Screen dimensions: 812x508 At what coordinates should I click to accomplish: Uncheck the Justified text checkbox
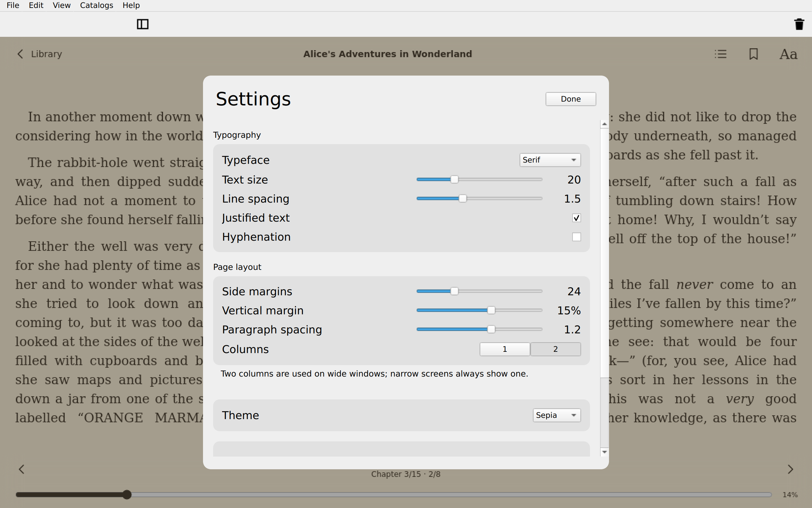pyautogui.click(x=576, y=218)
